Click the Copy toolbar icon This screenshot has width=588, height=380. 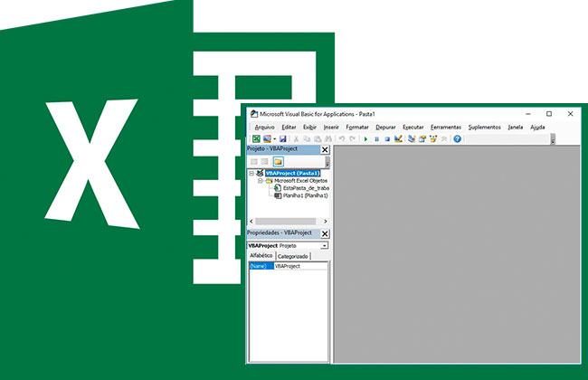tap(307, 139)
